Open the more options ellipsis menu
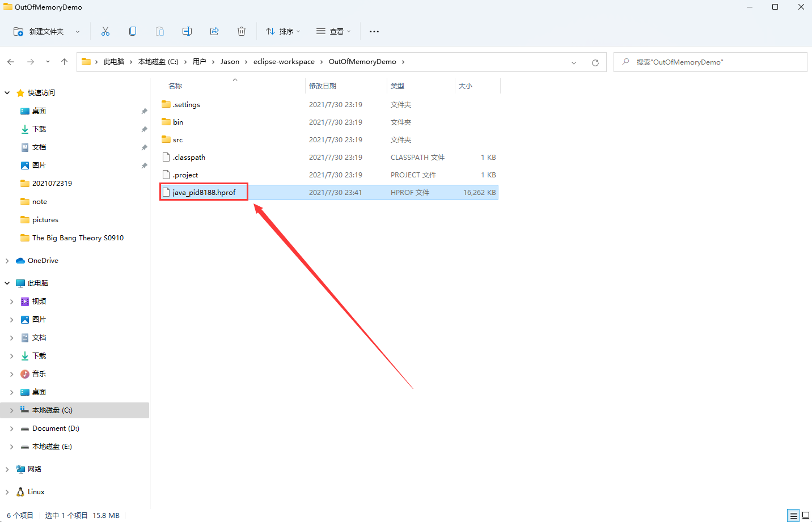 pyautogui.click(x=374, y=32)
